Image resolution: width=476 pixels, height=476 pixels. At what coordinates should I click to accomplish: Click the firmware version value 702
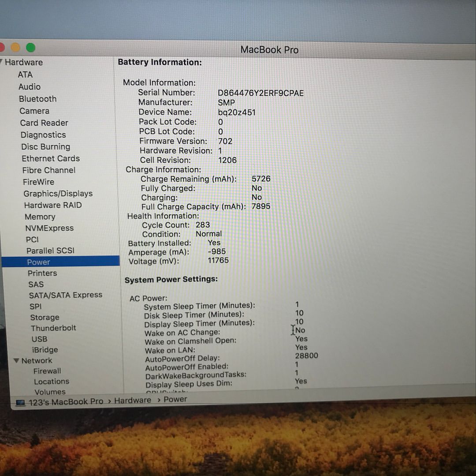click(225, 141)
